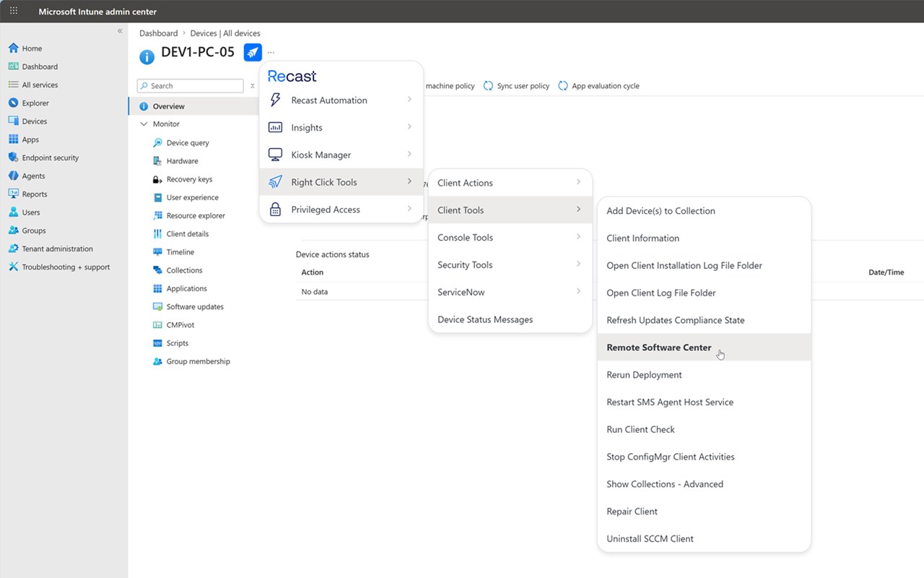Click the Privileged Access lock icon
This screenshot has height=578, width=924.
pos(275,210)
